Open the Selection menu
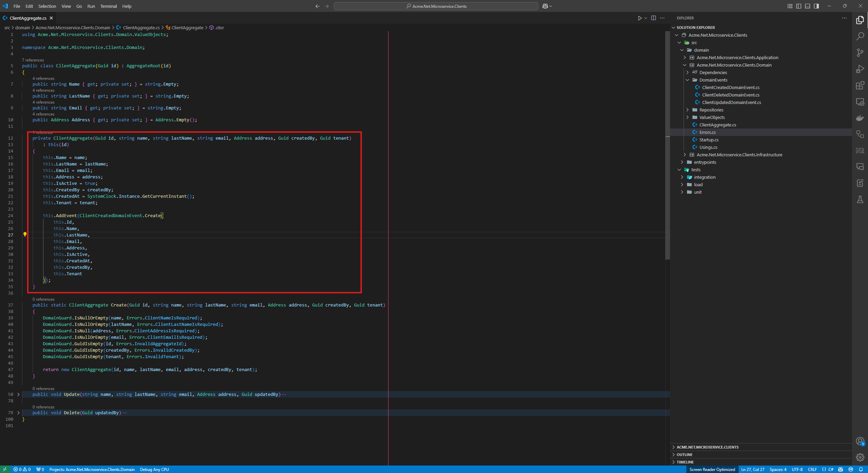Screen dimensions: 868x473 [47, 6]
